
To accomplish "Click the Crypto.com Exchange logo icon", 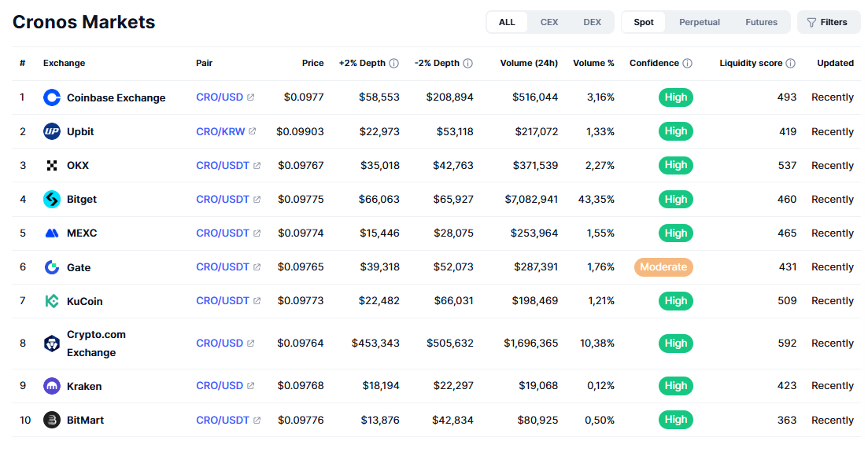I will pyautogui.click(x=52, y=344).
